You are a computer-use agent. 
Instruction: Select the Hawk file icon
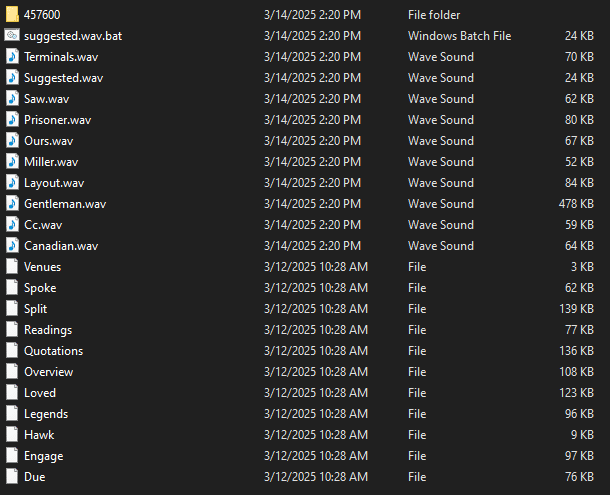12,435
